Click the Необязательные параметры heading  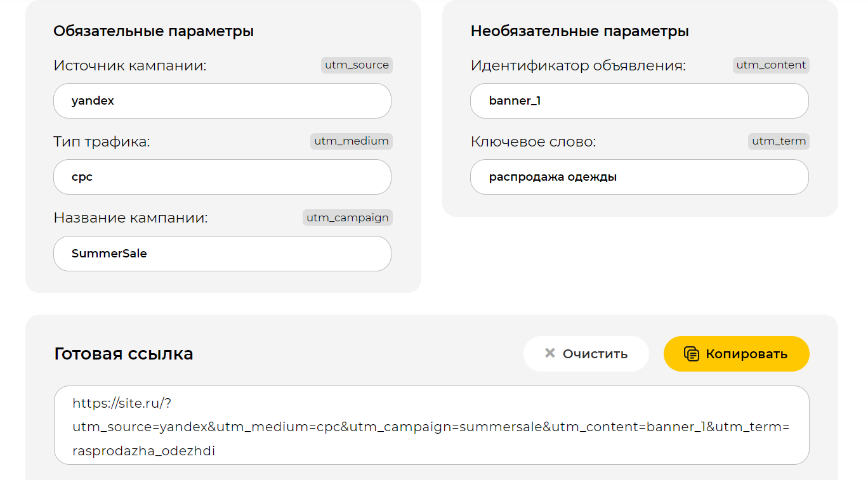click(580, 31)
